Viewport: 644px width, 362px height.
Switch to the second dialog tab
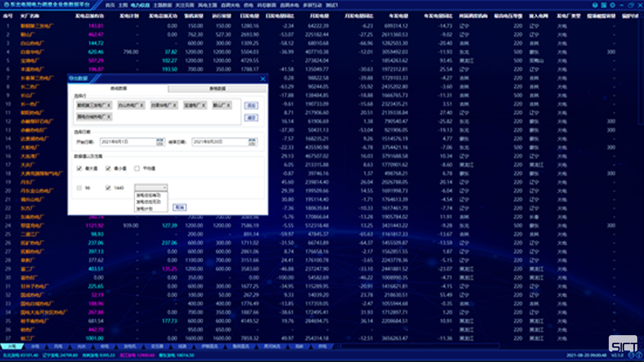(x=217, y=88)
